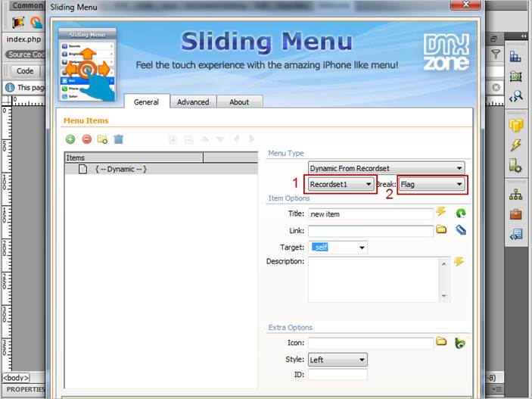Screen dimensions: 532x399
Task: Click the Description scrollbar up arrow
Action: pyautogui.click(x=443, y=263)
